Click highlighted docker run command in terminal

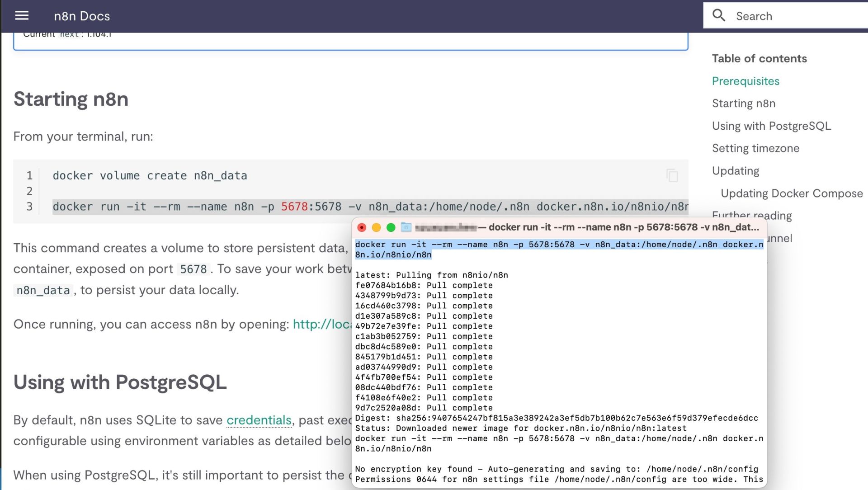point(559,250)
